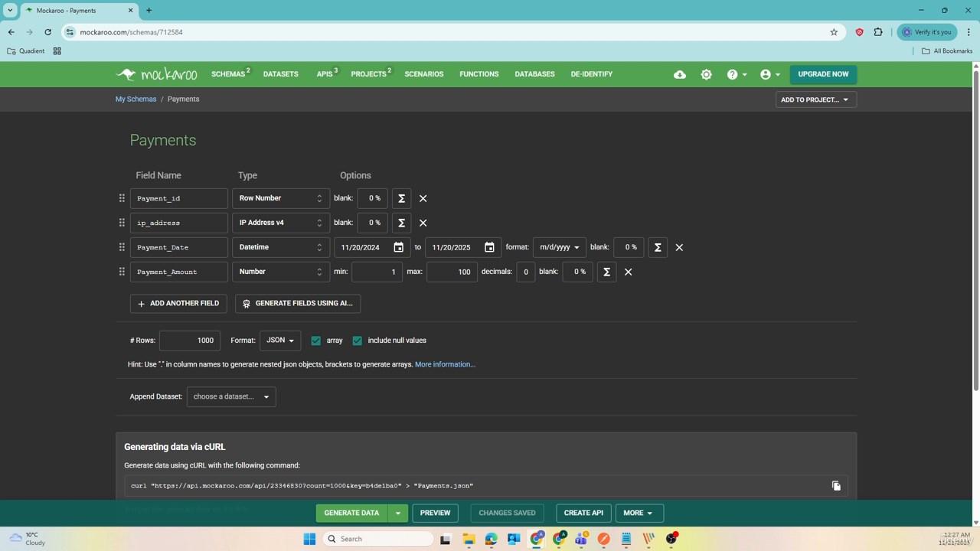980x551 pixels.
Task: Open the Append Dataset chooser dropdown
Action: [x=231, y=396]
